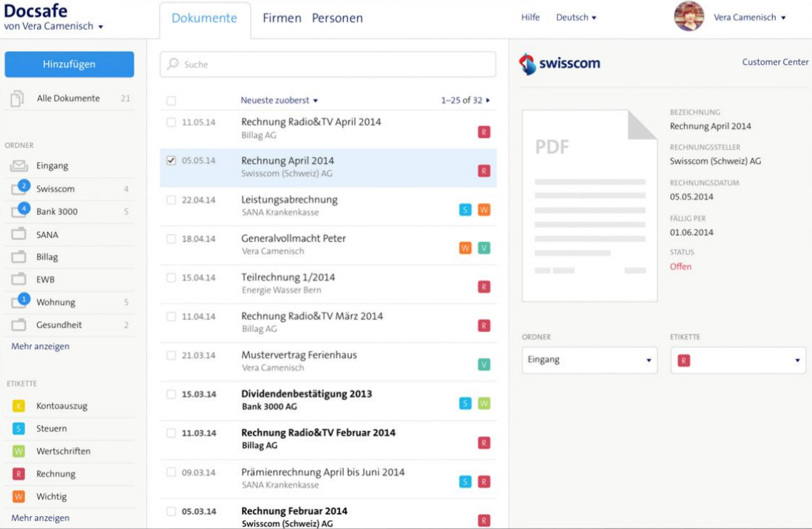Switch to the Personen tab
This screenshot has width=812, height=529.
click(337, 18)
